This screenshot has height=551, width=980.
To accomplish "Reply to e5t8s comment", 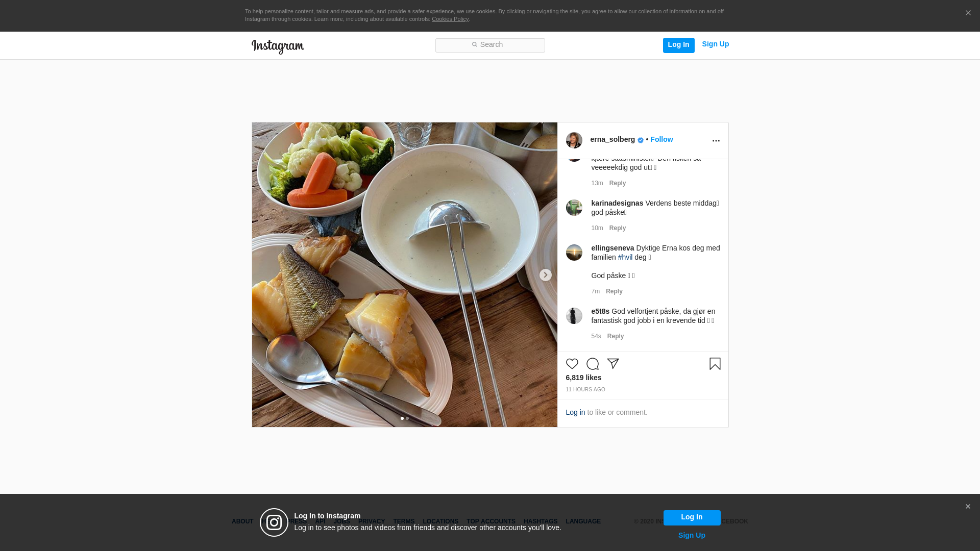I will [615, 336].
